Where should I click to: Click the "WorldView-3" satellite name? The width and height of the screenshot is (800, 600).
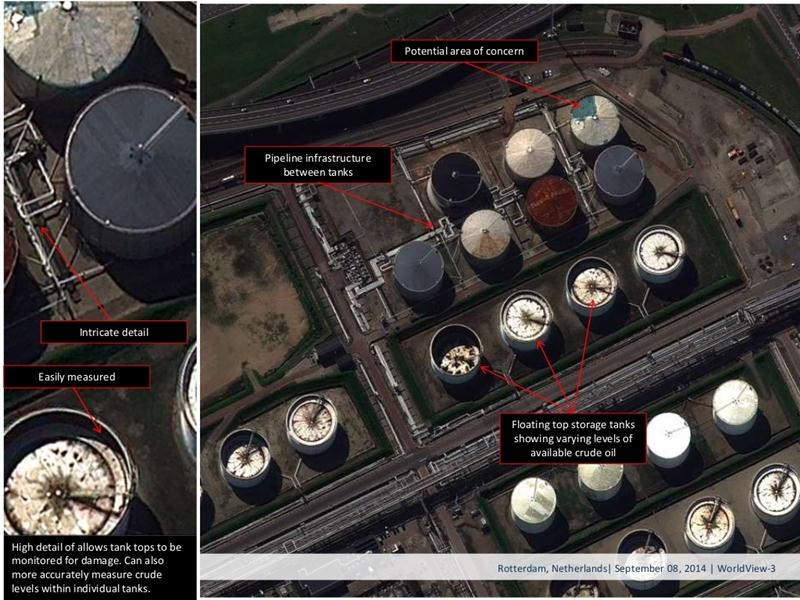pos(746,568)
